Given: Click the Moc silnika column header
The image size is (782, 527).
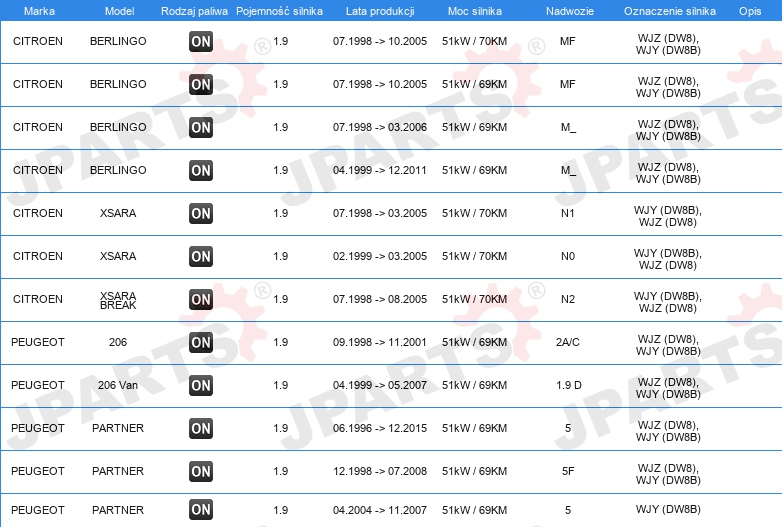Looking at the screenshot, I should click(475, 11).
